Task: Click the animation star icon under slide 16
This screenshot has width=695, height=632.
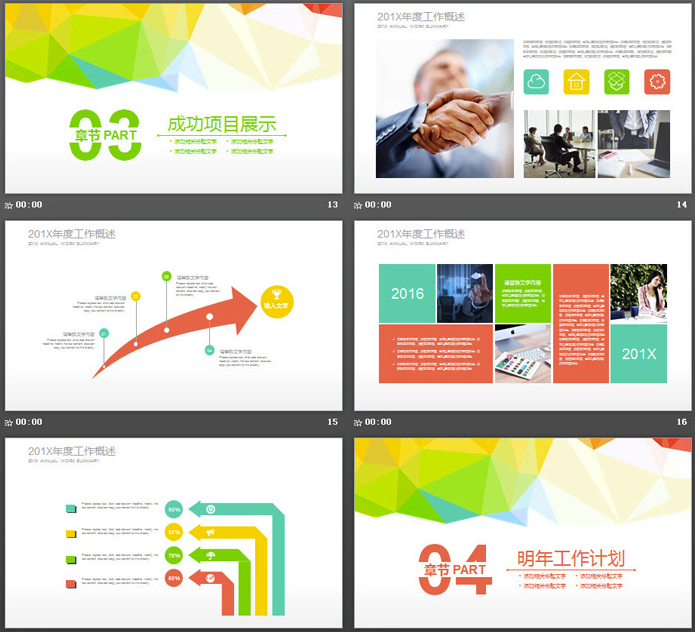Action: pyautogui.click(x=358, y=422)
